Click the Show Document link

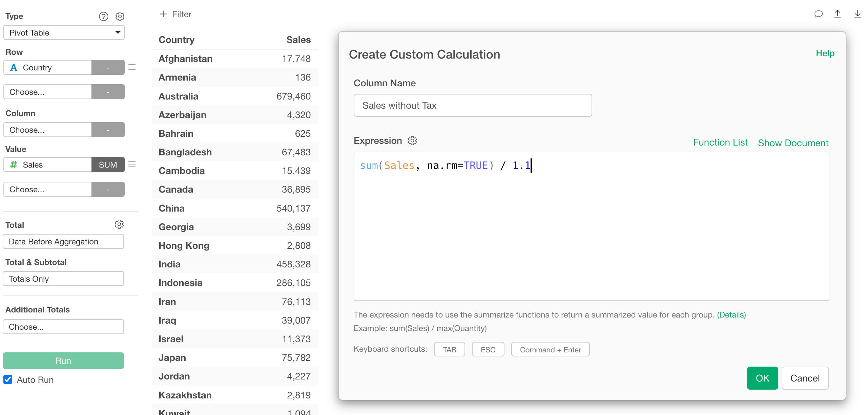click(x=793, y=143)
